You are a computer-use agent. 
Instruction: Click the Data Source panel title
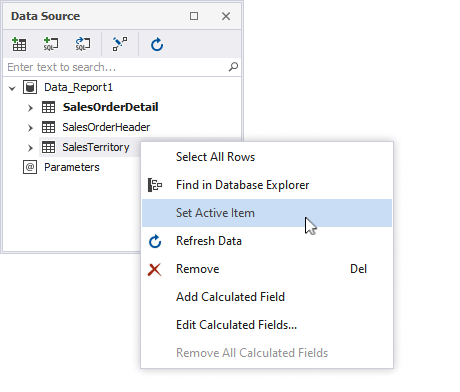pyautogui.click(x=45, y=16)
